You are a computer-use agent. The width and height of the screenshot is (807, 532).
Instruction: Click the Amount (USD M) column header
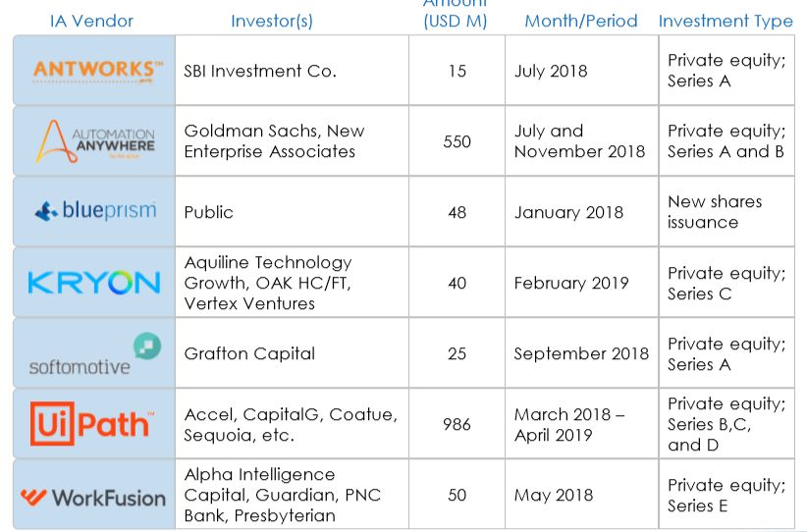tap(456, 15)
